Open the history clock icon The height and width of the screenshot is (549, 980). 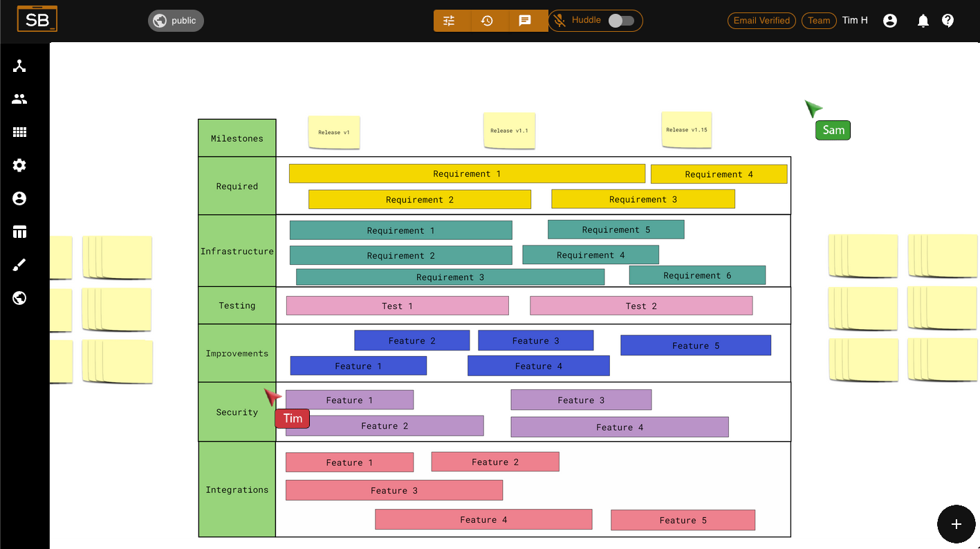click(x=487, y=21)
